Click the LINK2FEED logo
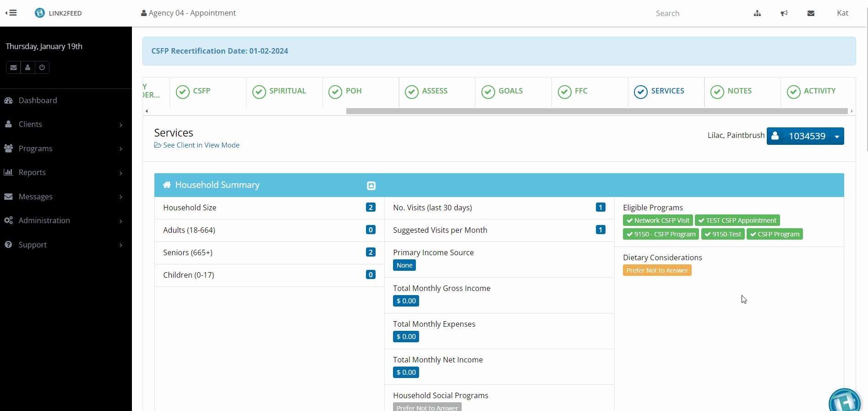The height and width of the screenshot is (411, 868). pyautogui.click(x=59, y=13)
